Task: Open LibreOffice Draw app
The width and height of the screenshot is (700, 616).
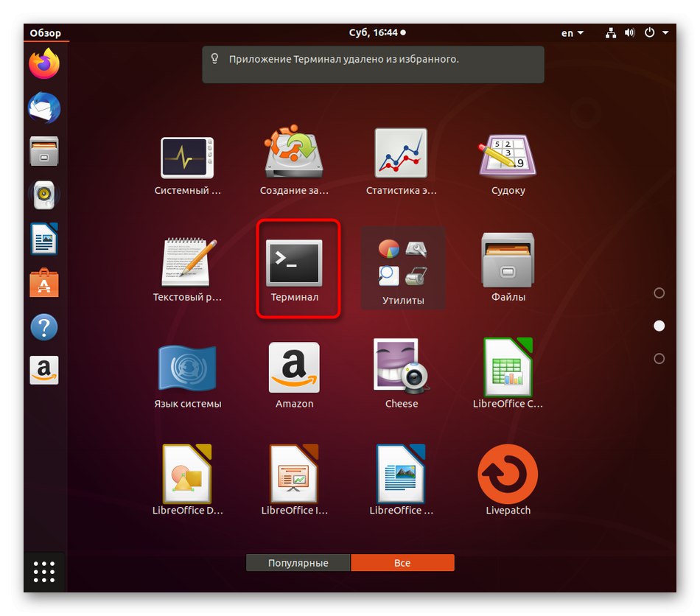Action: tap(187, 480)
